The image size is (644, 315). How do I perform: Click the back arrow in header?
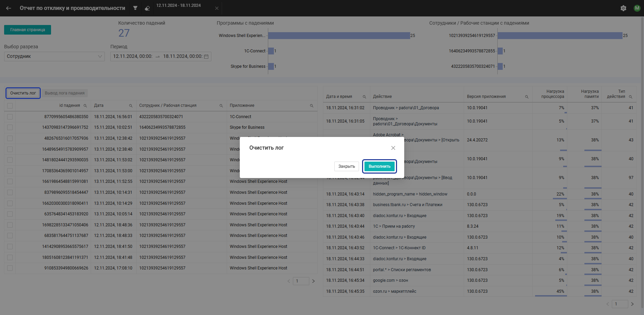click(9, 8)
